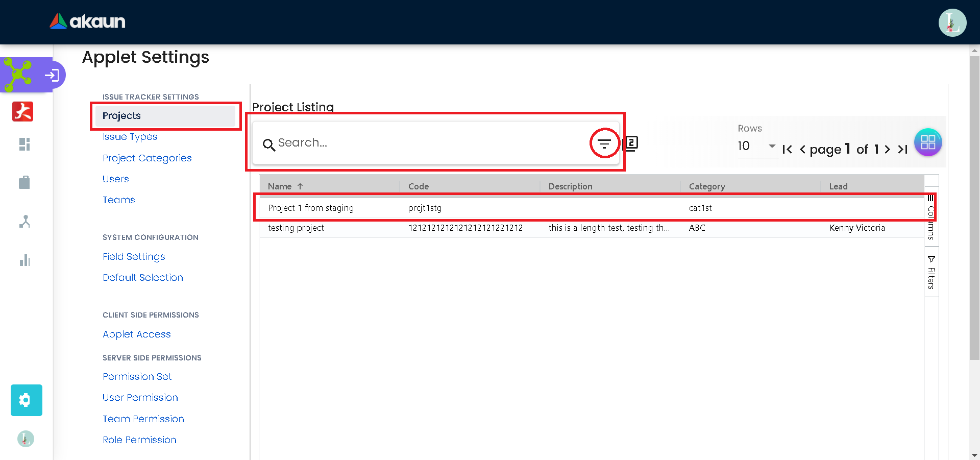Open the bar chart reports icon

24,261
